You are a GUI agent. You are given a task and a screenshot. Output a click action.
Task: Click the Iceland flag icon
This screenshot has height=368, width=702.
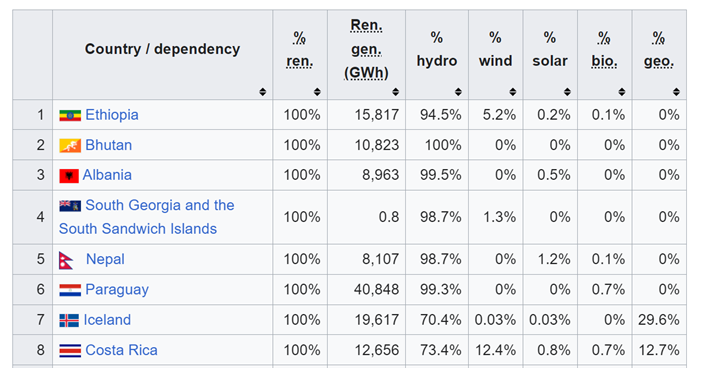(69, 321)
